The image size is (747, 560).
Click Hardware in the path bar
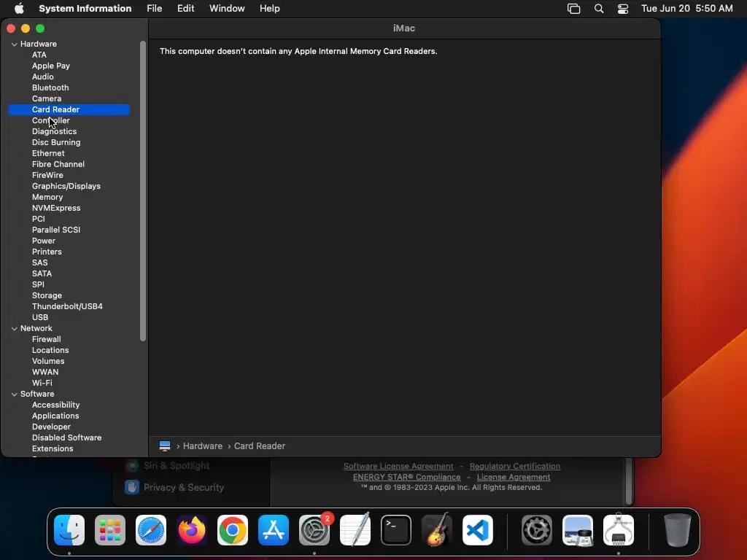click(203, 446)
